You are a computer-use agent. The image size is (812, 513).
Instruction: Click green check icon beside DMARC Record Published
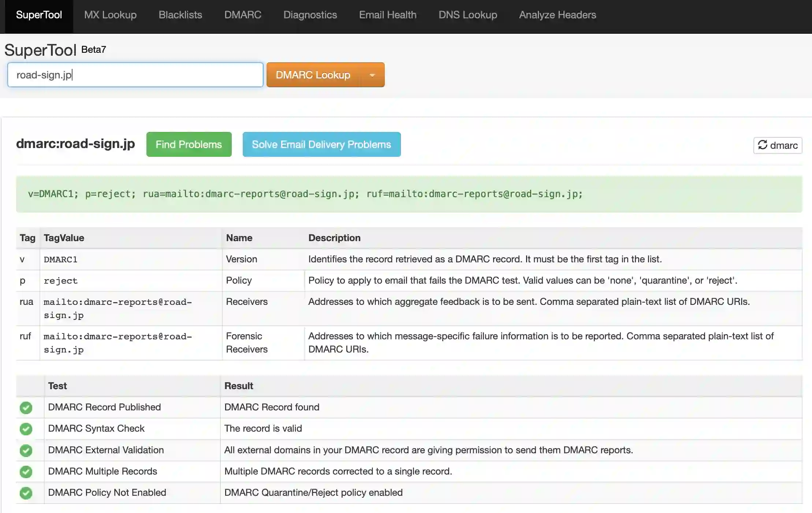tap(26, 407)
